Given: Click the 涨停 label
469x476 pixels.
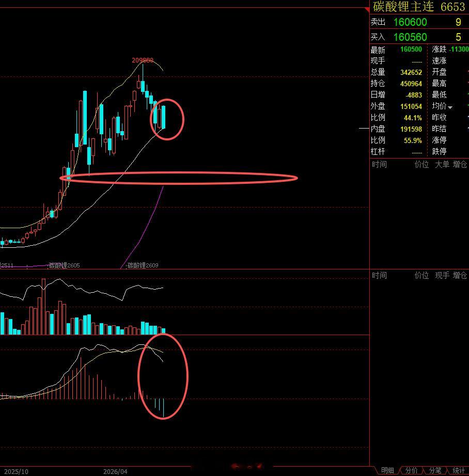Looking at the screenshot, I should coord(439,140).
